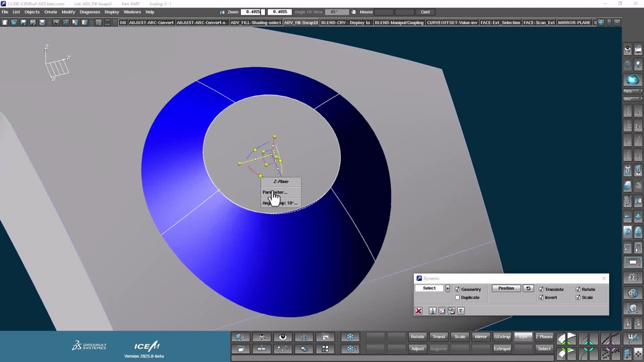Click the Transl button
This screenshot has width=644, height=362.
(x=439, y=337)
